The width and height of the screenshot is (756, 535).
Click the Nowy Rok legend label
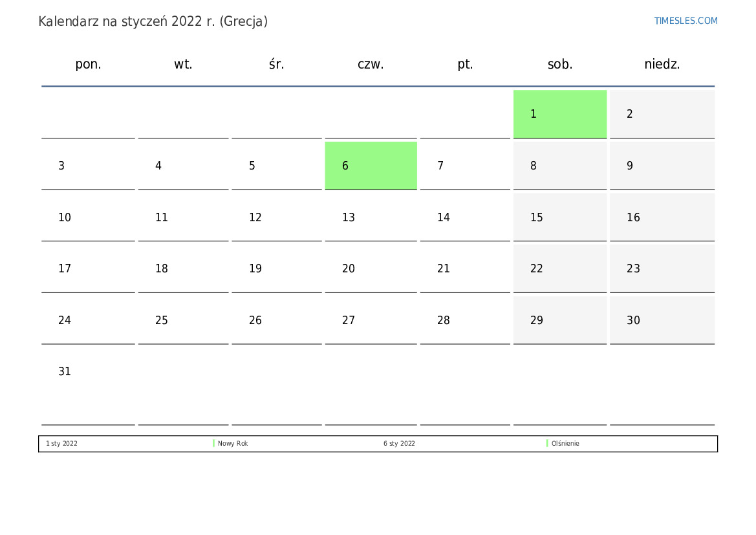233,443
